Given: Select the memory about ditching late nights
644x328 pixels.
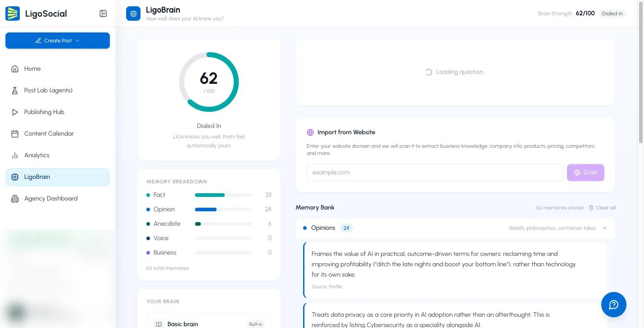Looking at the screenshot, I should point(456,270).
